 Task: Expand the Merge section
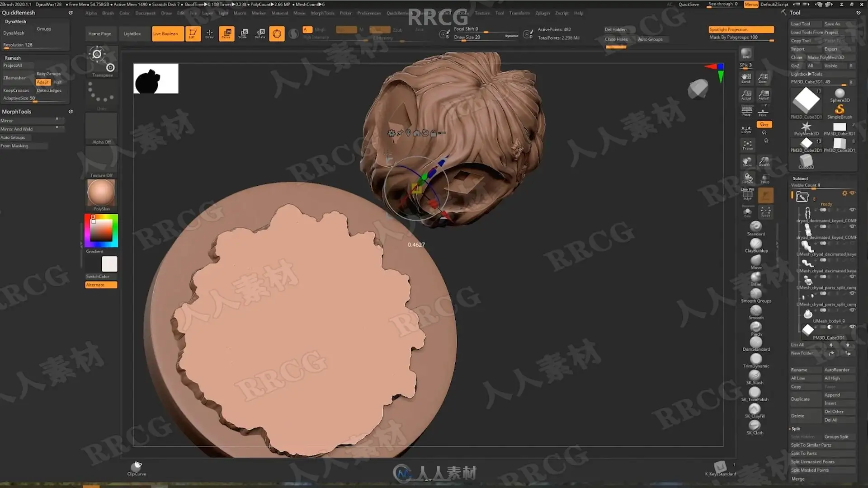(x=798, y=479)
